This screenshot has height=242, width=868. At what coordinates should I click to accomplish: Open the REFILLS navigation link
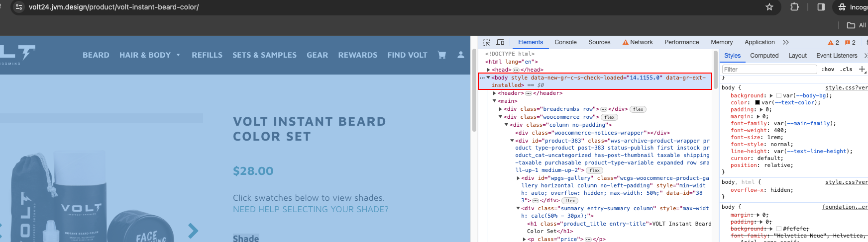(x=207, y=55)
